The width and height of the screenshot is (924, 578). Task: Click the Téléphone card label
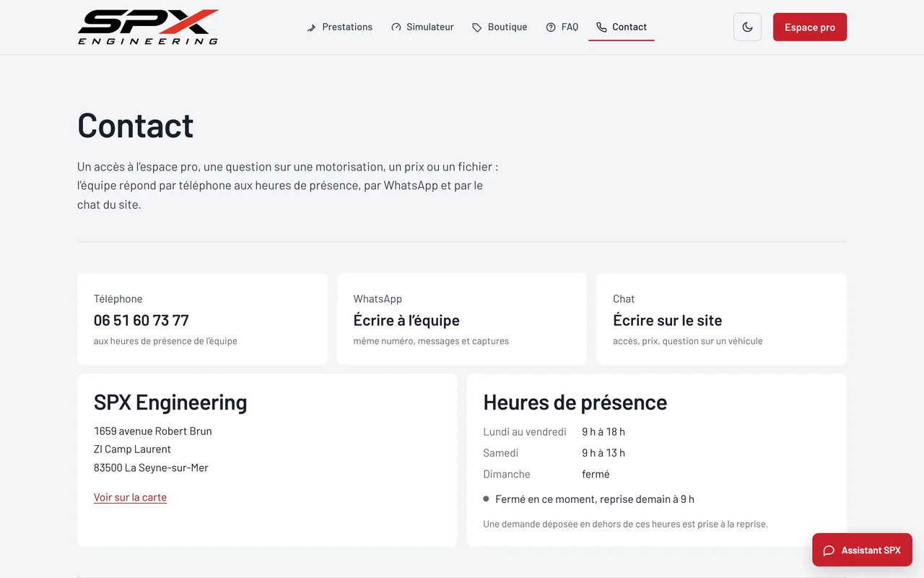[118, 299]
